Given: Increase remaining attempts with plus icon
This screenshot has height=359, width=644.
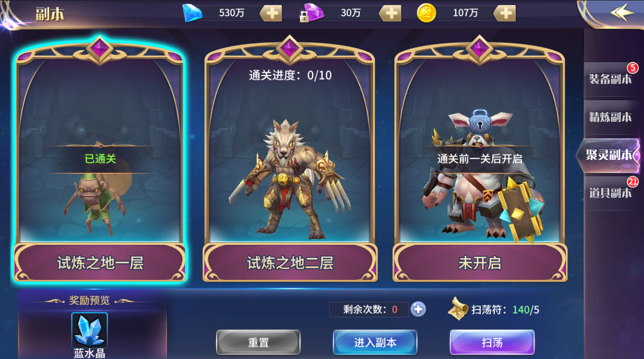Looking at the screenshot, I should point(418,309).
